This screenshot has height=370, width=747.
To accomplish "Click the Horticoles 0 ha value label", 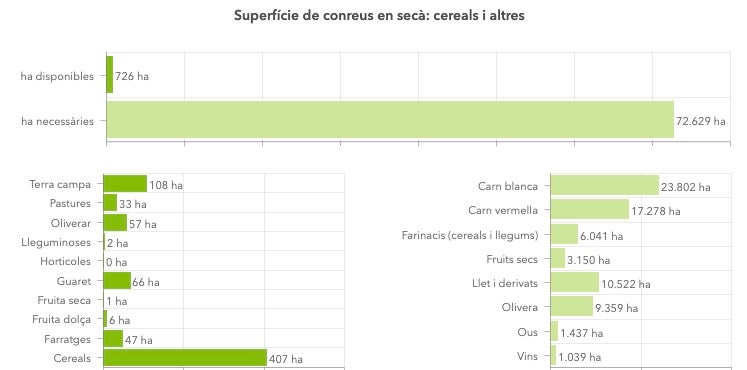I will pyautogui.click(x=117, y=262).
